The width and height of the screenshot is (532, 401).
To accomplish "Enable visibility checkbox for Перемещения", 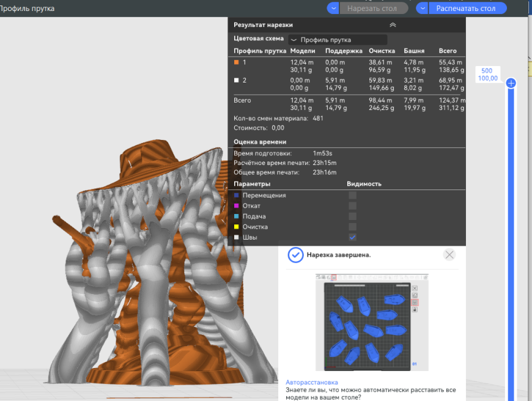I will tap(352, 195).
